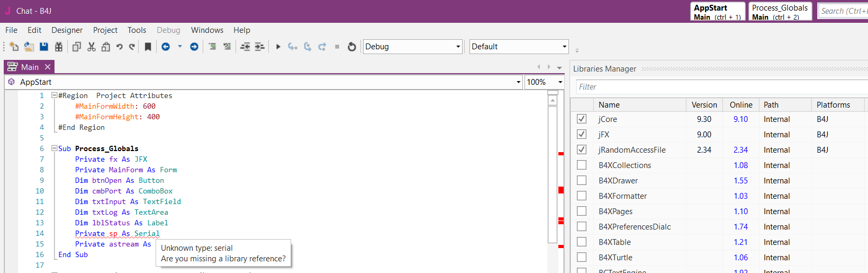Uncheck the jFX library
Image resolution: width=868 pixels, height=273 pixels.
pyautogui.click(x=582, y=134)
